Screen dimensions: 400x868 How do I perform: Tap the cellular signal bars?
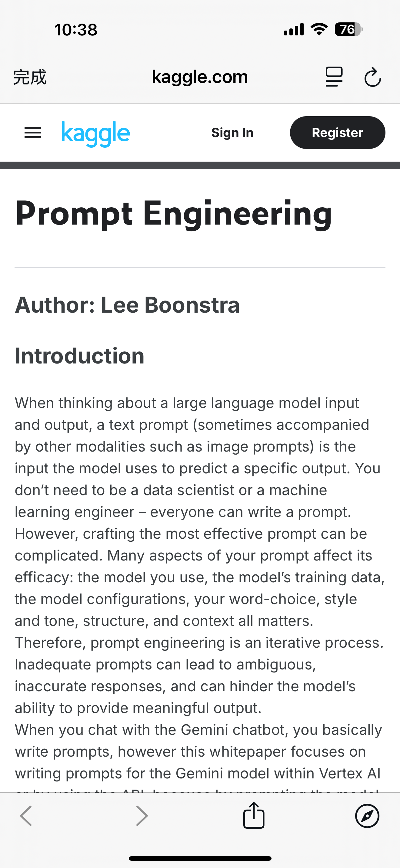click(x=293, y=29)
